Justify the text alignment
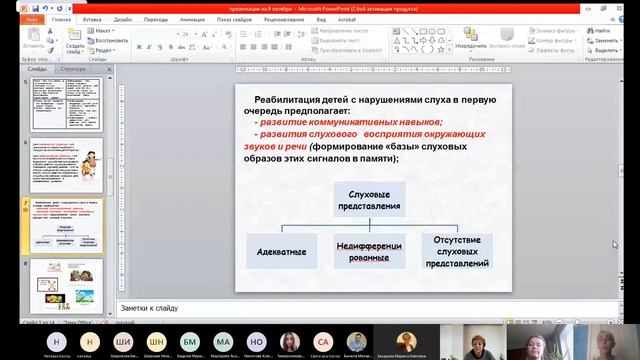 [275, 47]
